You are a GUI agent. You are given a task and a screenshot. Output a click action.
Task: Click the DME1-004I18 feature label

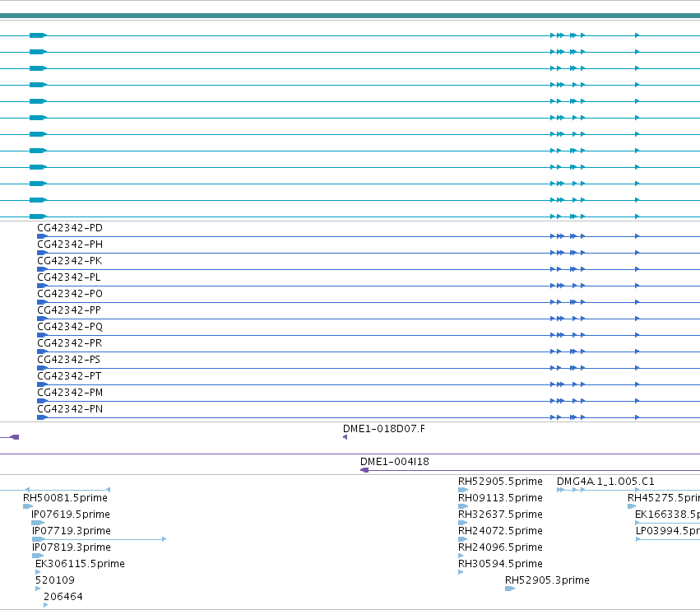pyautogui.click(x=395, y=462)
